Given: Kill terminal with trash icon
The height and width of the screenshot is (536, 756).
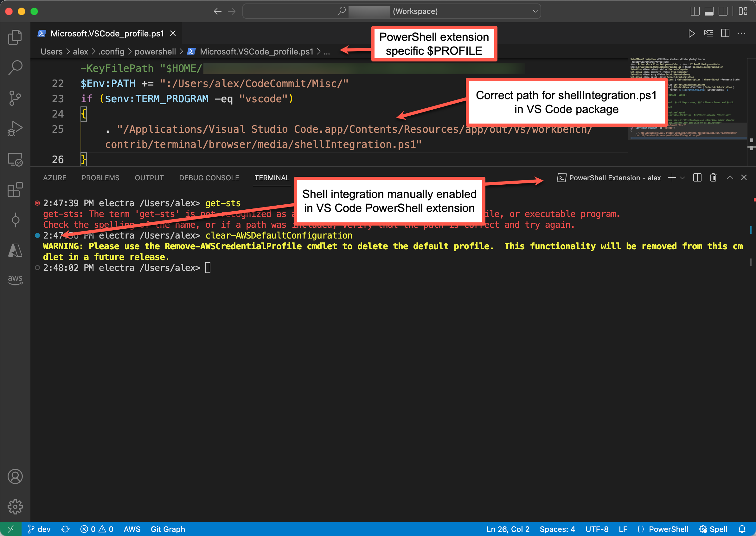Looking at the screenshot, I should coord(713,178).
